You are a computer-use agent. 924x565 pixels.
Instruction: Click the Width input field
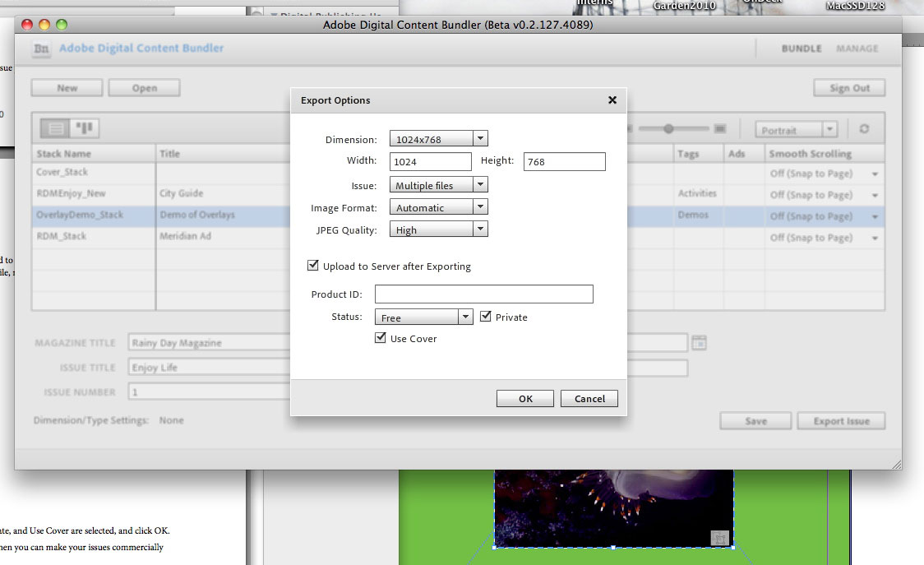pos(431,161)
